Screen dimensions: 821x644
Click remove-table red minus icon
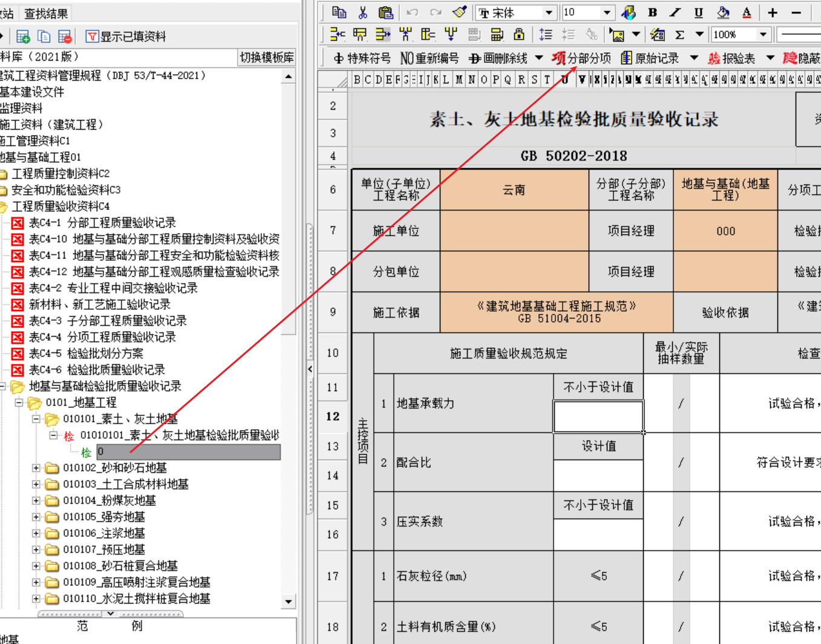[65, 36]
